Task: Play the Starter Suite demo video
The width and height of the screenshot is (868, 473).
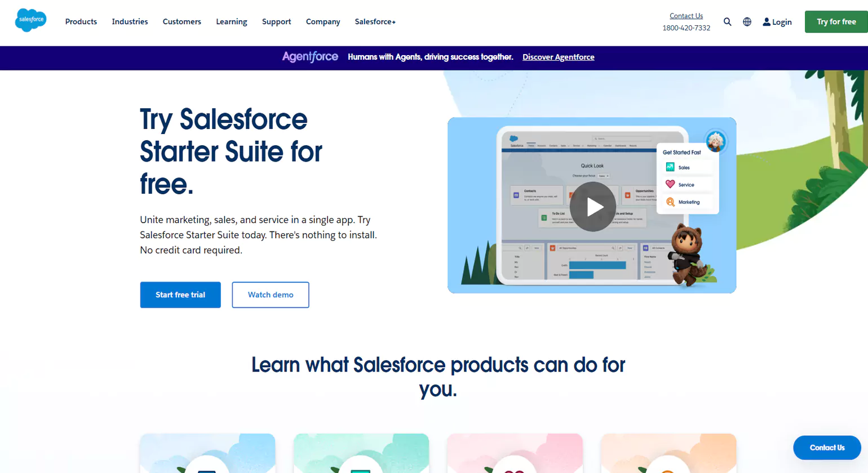Action: (x=592, y=206)
